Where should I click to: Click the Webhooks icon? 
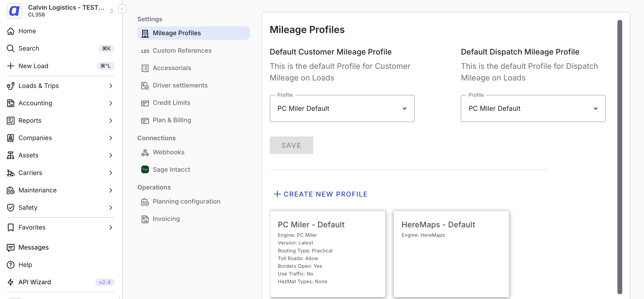[x=145, y=152]
